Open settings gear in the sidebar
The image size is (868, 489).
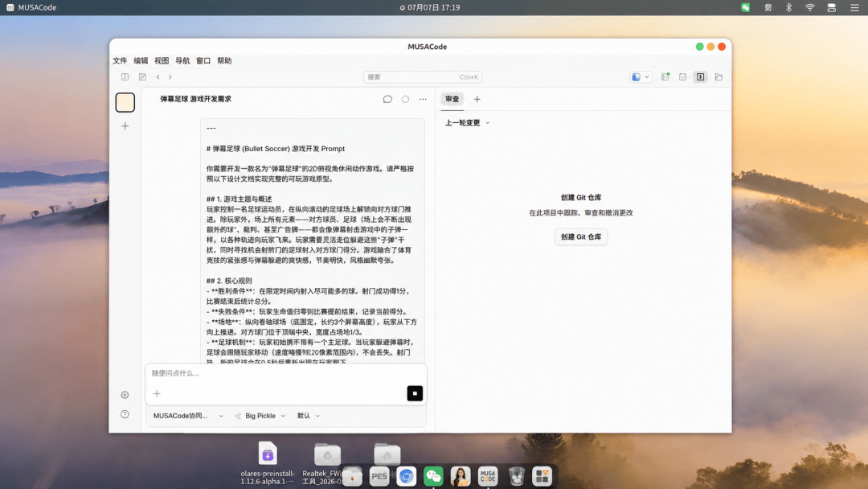(125, 395)
